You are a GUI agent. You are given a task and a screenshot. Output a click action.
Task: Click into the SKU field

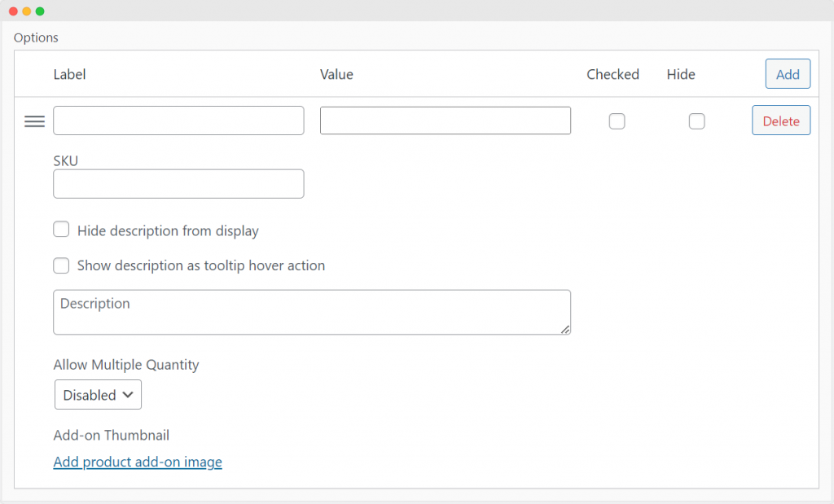click(178, 184)
